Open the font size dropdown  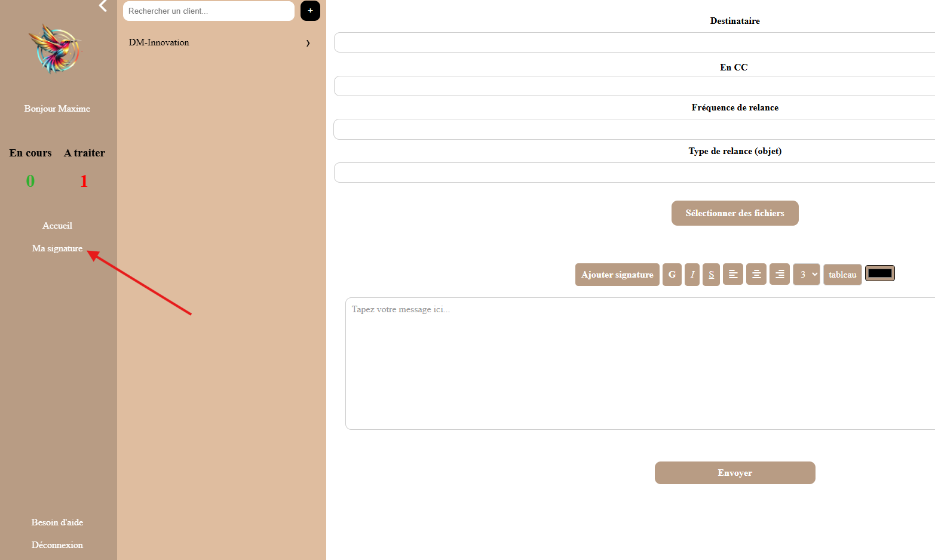(x=807, y=275)
